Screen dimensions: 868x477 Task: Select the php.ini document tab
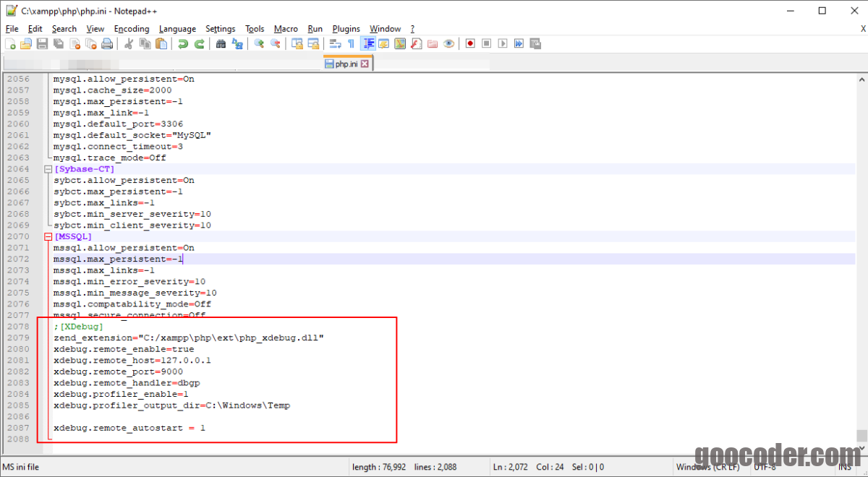click(347, 64)
